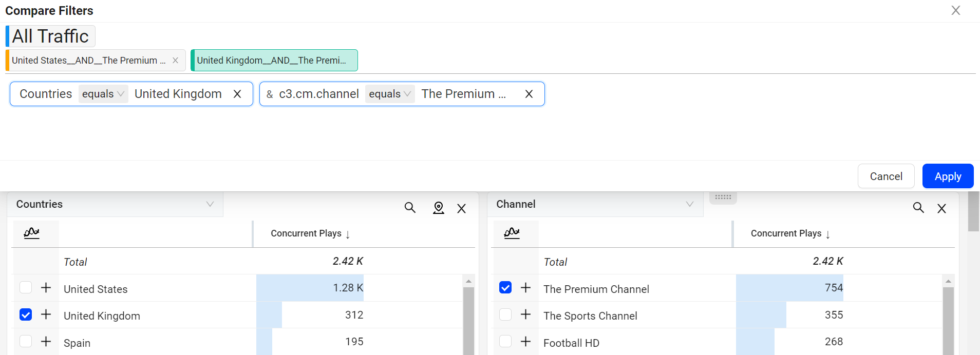Image resolution: width=980 pixels, height=355 pixels.
Task: Uncheck the United Kingdom checkbox
Action: pos(26,314)
